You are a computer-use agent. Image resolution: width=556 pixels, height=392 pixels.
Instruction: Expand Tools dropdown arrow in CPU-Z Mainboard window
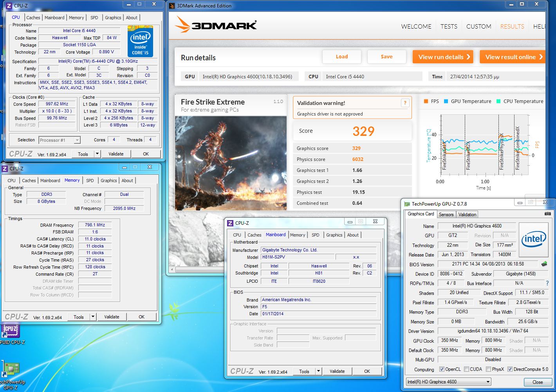318,371
